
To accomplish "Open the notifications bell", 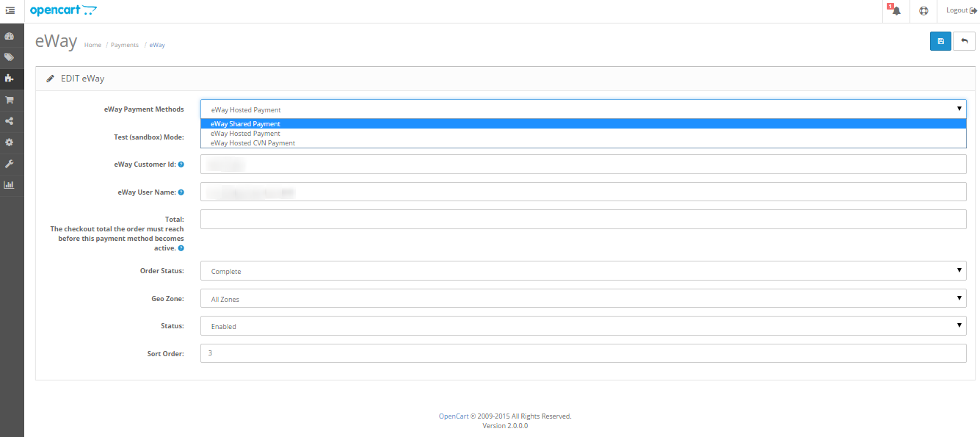I will (896, 10).
